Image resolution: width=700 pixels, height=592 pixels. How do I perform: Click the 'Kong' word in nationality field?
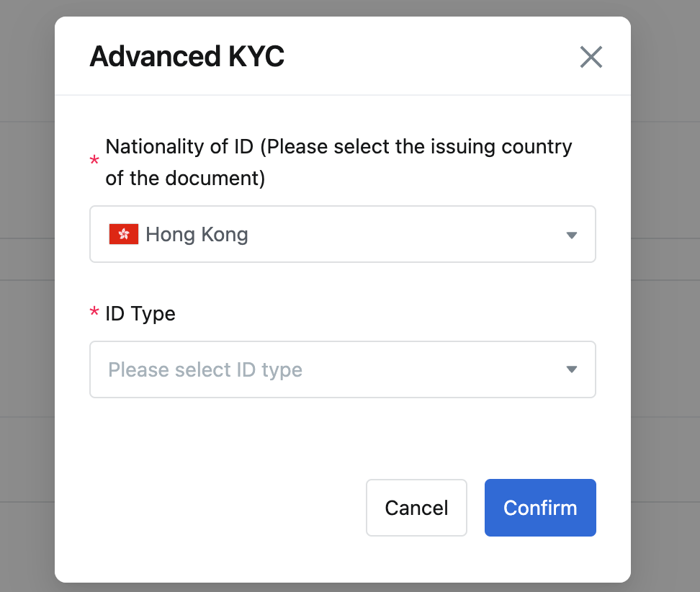225,235
